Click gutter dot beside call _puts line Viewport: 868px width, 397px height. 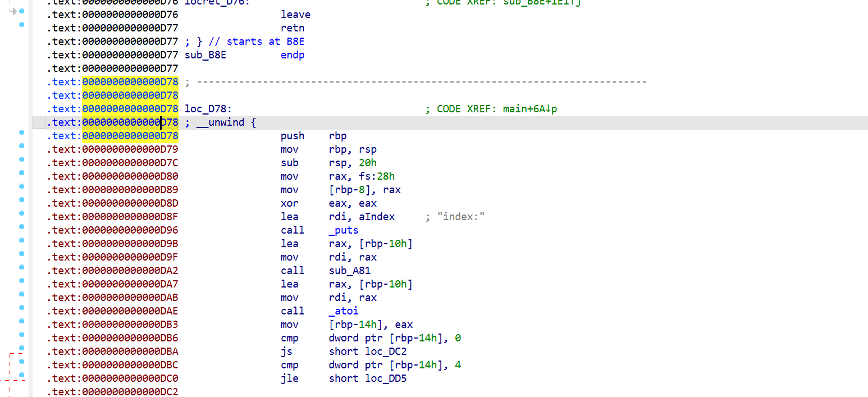(22, 227)
